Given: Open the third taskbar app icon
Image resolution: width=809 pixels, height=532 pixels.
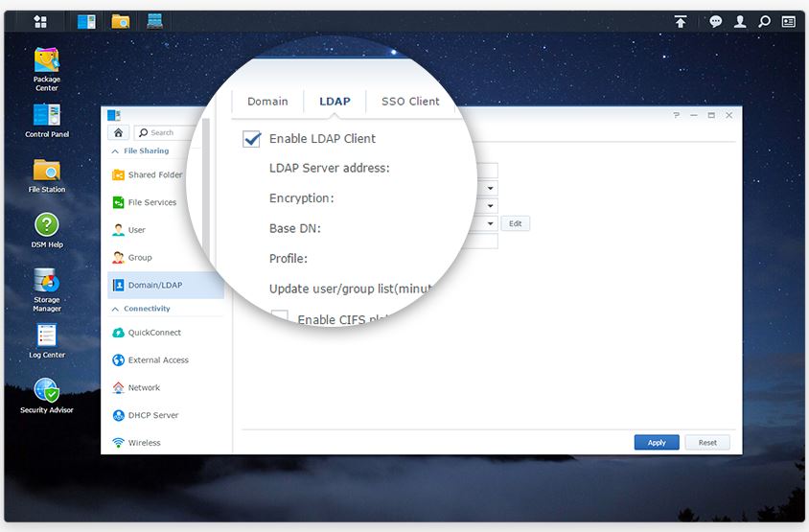Looking at the screenshot, I should coord(154,22).
